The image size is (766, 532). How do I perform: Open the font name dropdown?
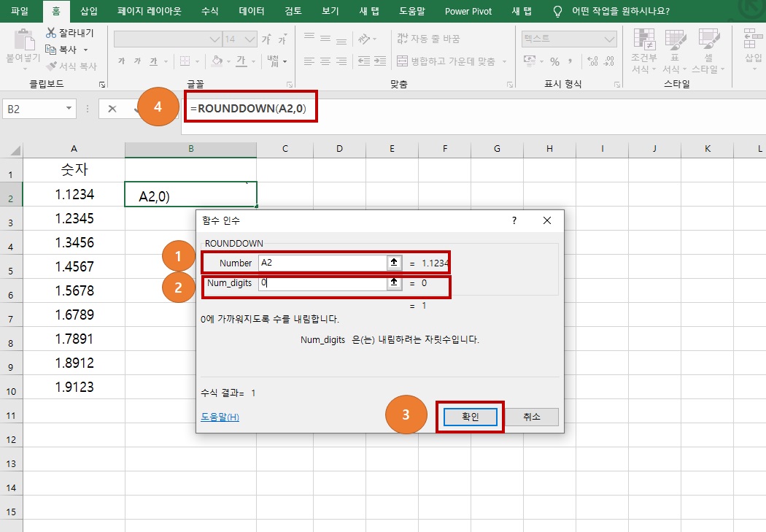point(214,39)
